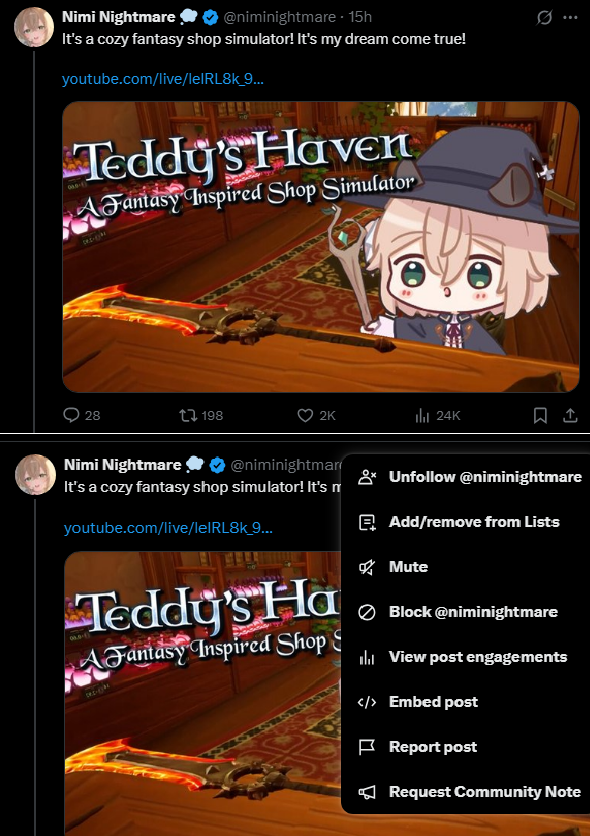The height and width of the screenshot is (836, 590).
Task: Bookmark the Teddy's Haven post
Action: point(540,415)
